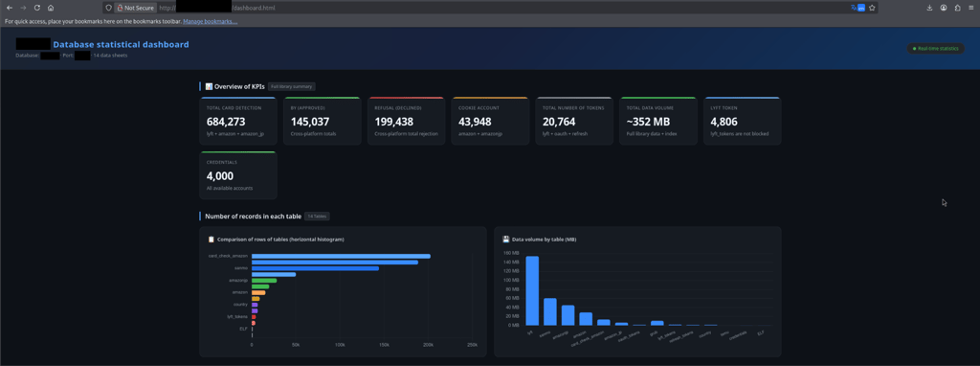Click the 4,806 Lyft token value
Viewport: 980px width, 366px height.
pos(724,122)
